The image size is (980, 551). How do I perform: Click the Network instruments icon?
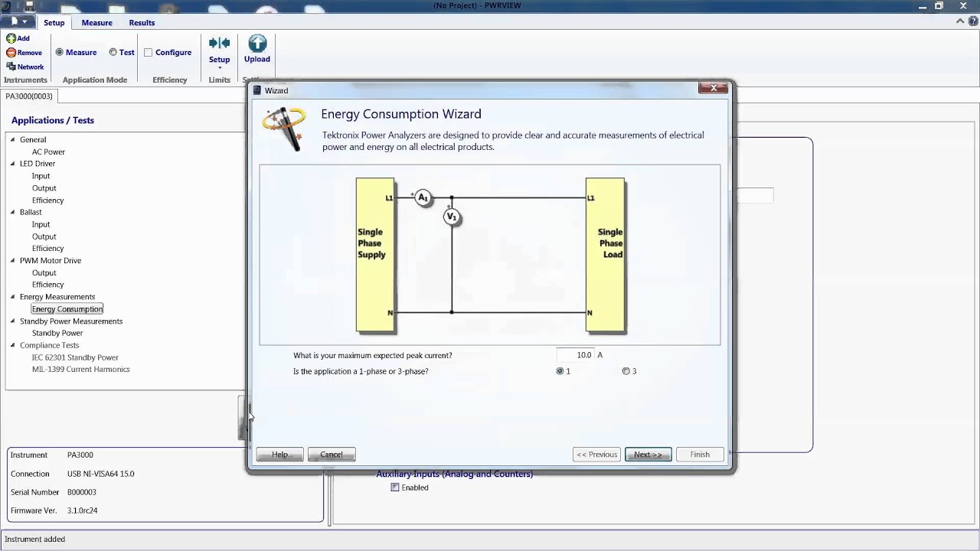tap(11, 67)
